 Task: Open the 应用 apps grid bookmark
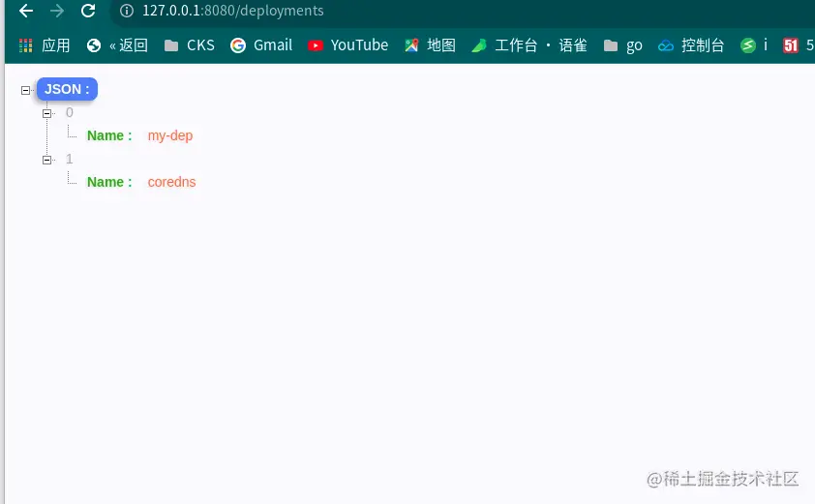pos(45,45)
